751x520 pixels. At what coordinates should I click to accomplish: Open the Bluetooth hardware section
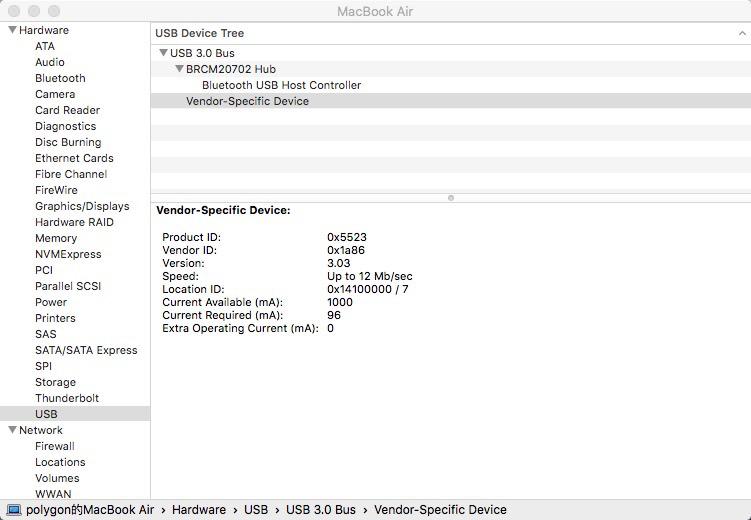click(60, 78)
